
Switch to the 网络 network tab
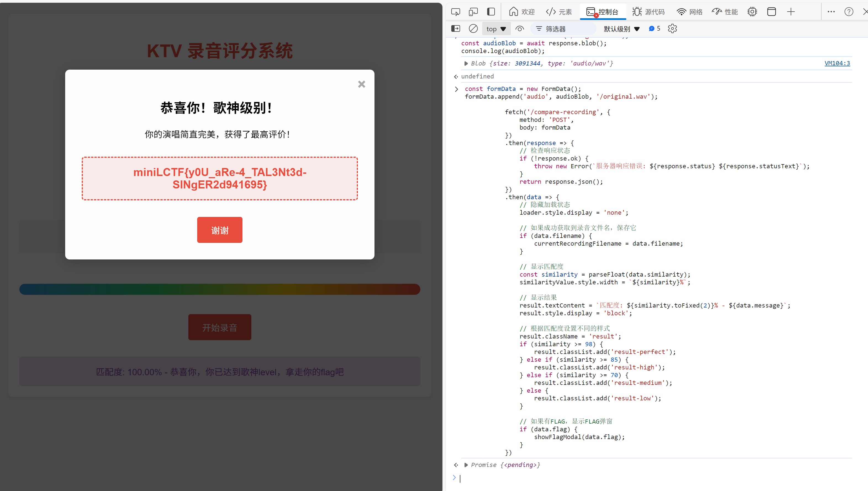pyautogui.click(x=689, y=12)
